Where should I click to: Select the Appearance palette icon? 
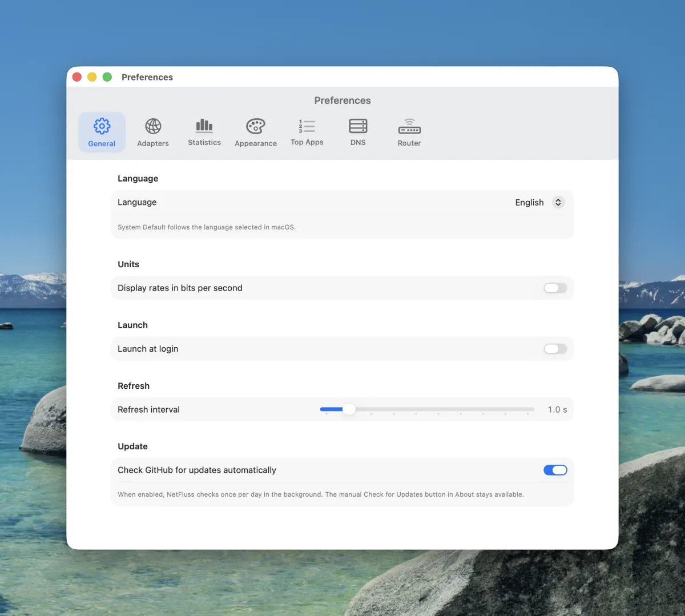point(256,126)
